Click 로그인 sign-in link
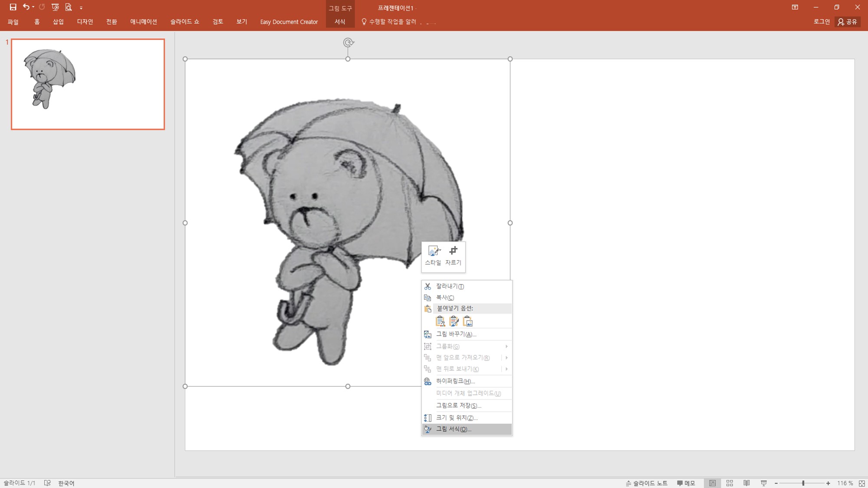The width and height of the screenshot is (868, 488). click(822, 22)
